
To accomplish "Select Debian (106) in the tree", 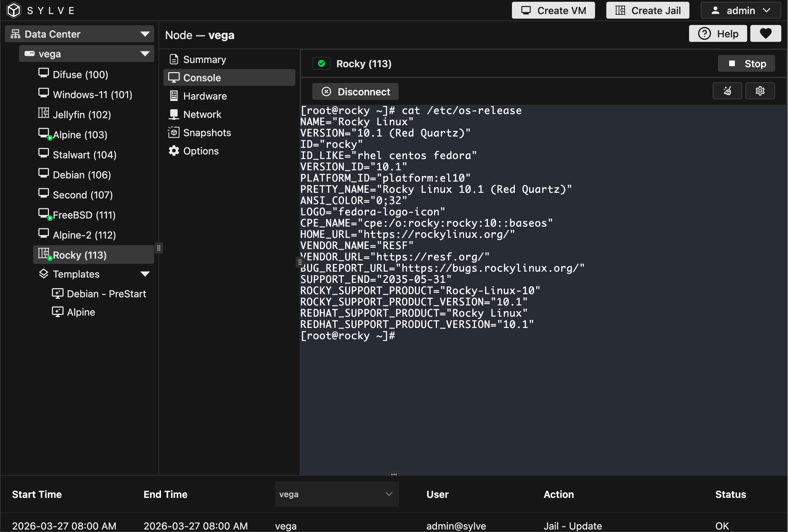I will coord(94,175).
